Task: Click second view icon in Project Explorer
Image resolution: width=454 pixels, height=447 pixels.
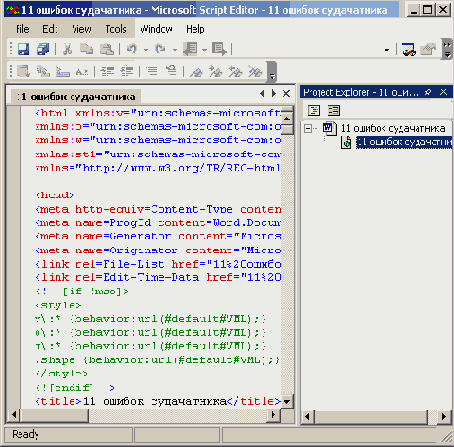Action: click(x=334, y=110)
